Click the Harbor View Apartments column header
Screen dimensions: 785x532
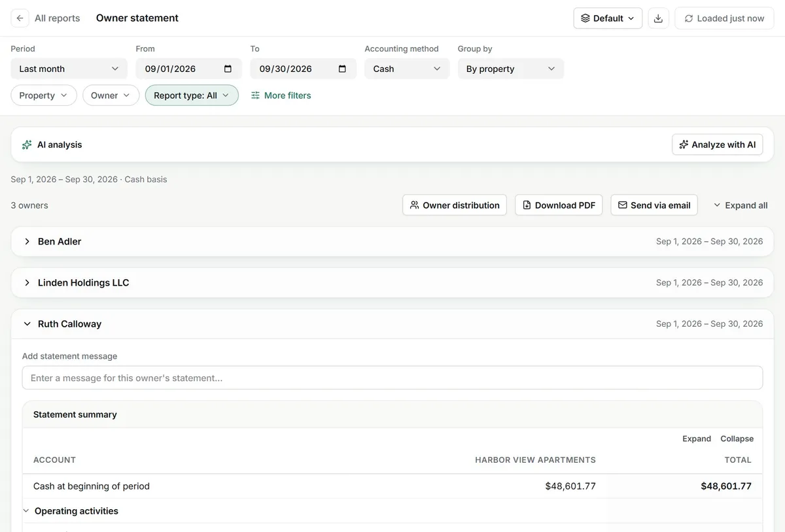click(535, 460)
